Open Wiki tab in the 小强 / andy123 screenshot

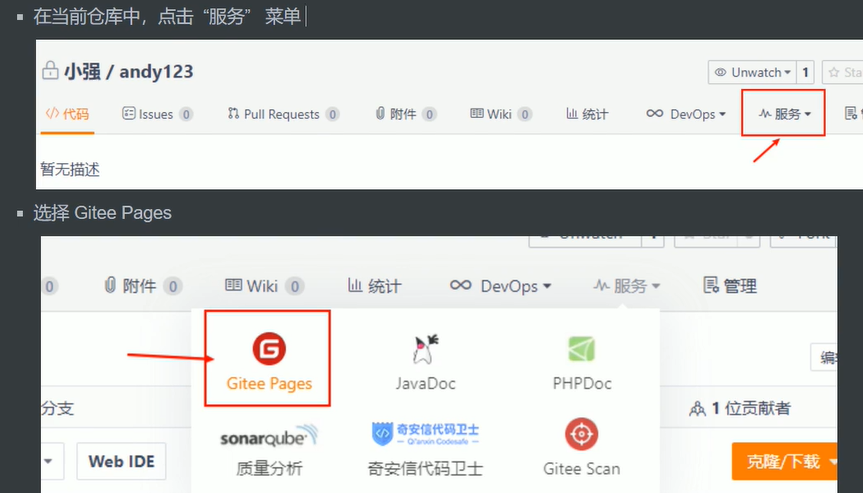click(501, 114)
